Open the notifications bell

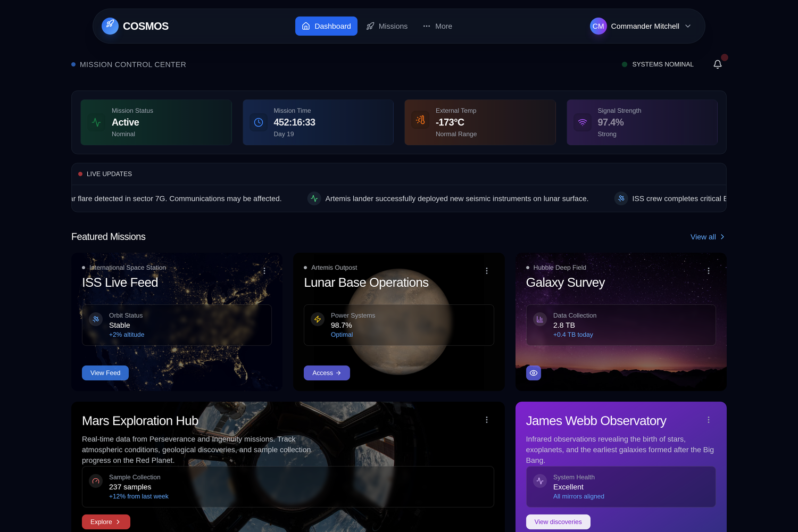(x=717, y=64)
